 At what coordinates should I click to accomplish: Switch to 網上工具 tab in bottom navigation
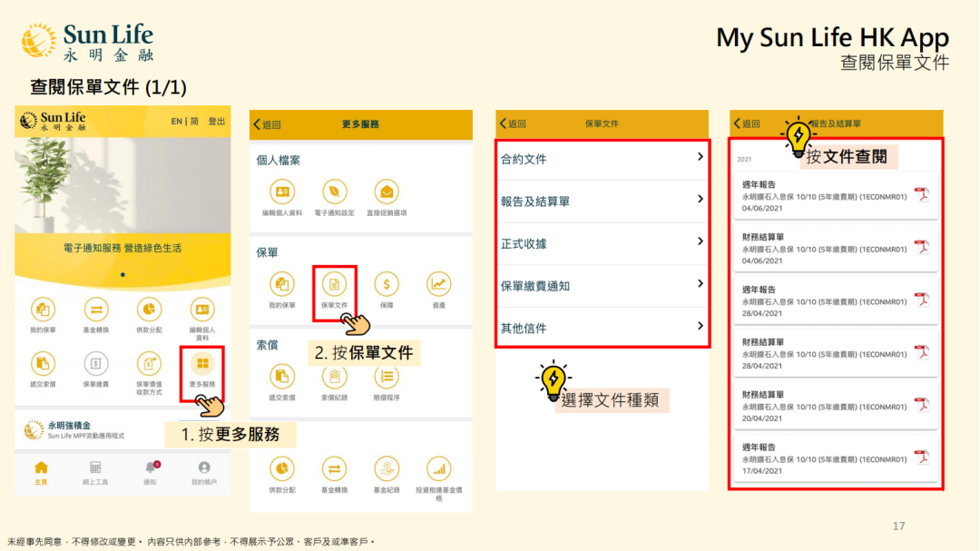[95, 474]
